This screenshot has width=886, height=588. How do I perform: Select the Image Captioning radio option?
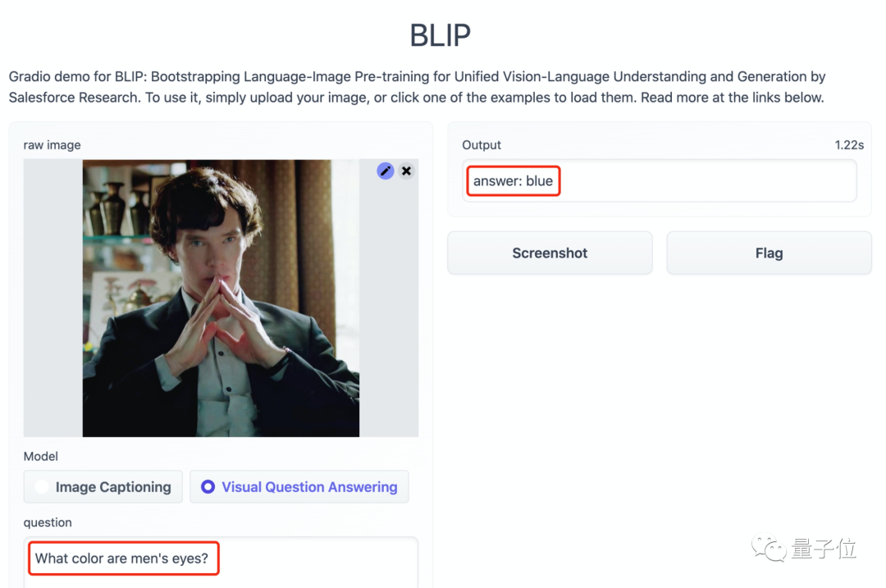pos(103,487)
